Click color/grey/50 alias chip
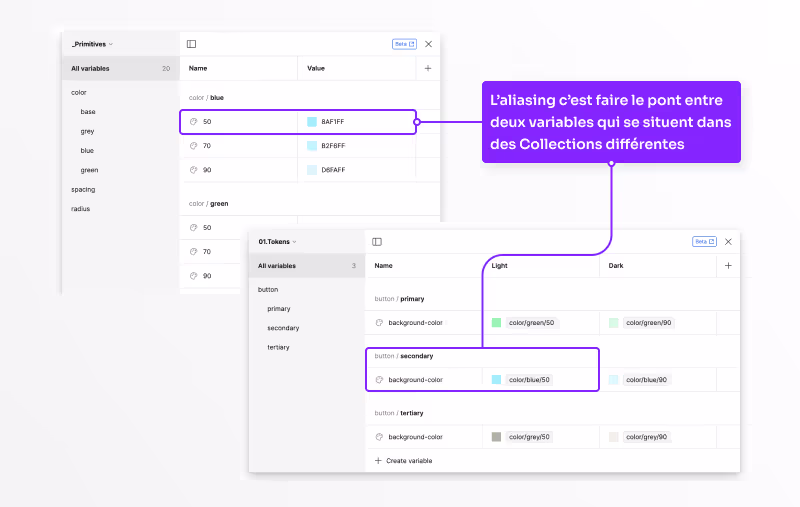800x507 pixels. point(529,437)
